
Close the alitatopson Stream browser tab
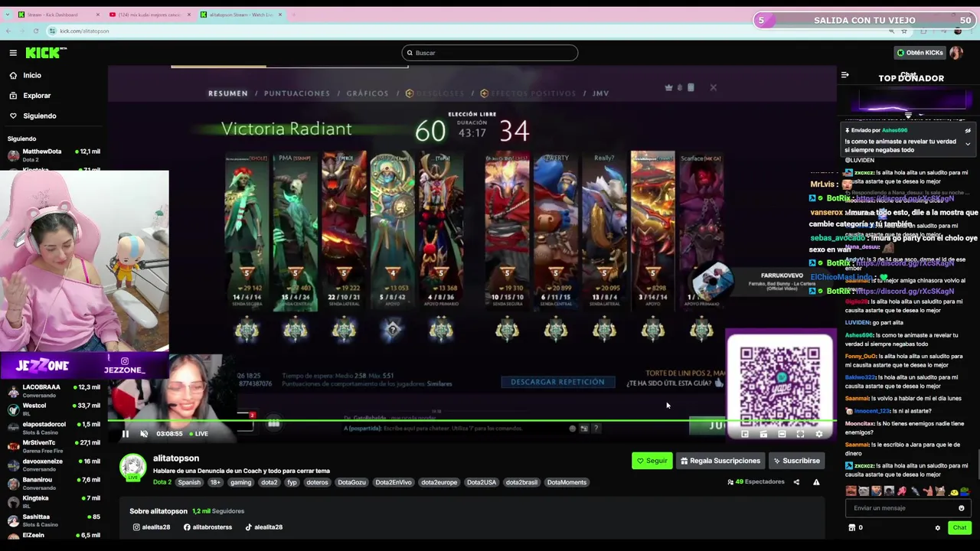pyautogui.click(x=280, y=15)
